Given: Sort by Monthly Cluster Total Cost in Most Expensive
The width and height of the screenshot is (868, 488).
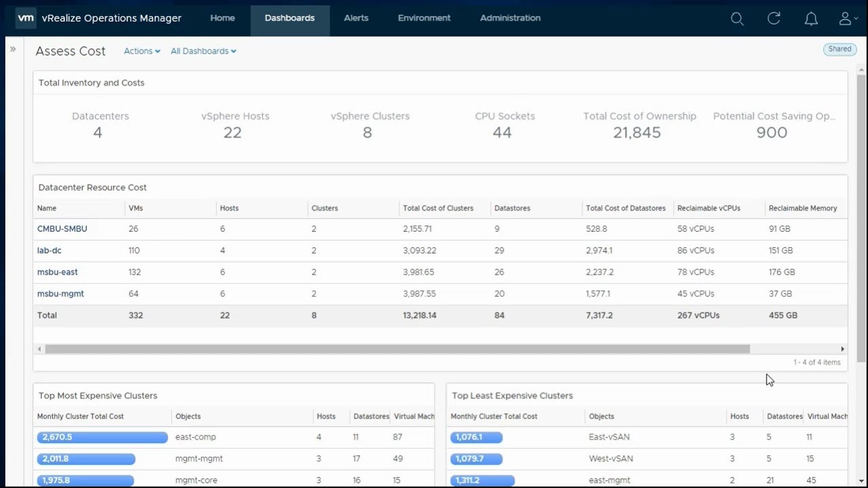Looking at the screenshot, I should pos(81,416).
